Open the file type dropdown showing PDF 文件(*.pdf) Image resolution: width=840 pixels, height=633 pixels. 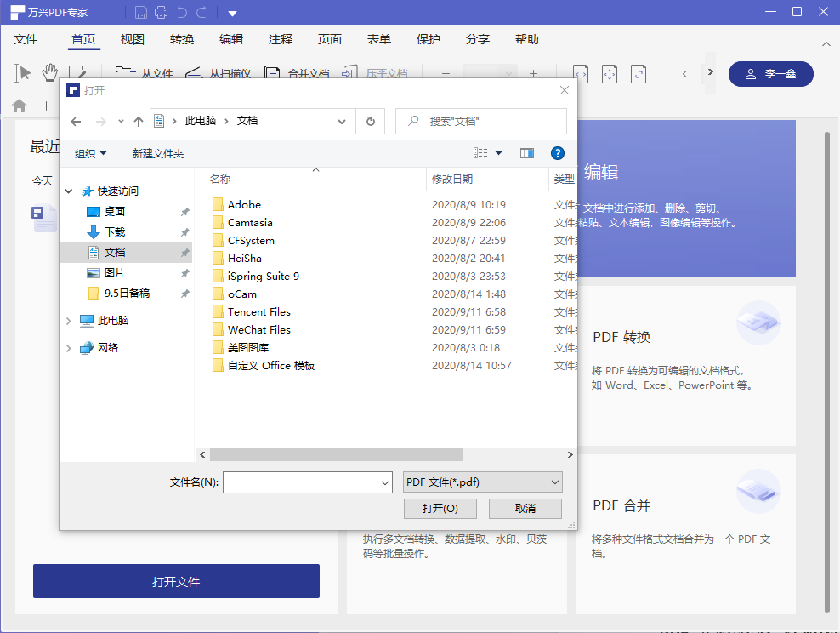[482, 482]
